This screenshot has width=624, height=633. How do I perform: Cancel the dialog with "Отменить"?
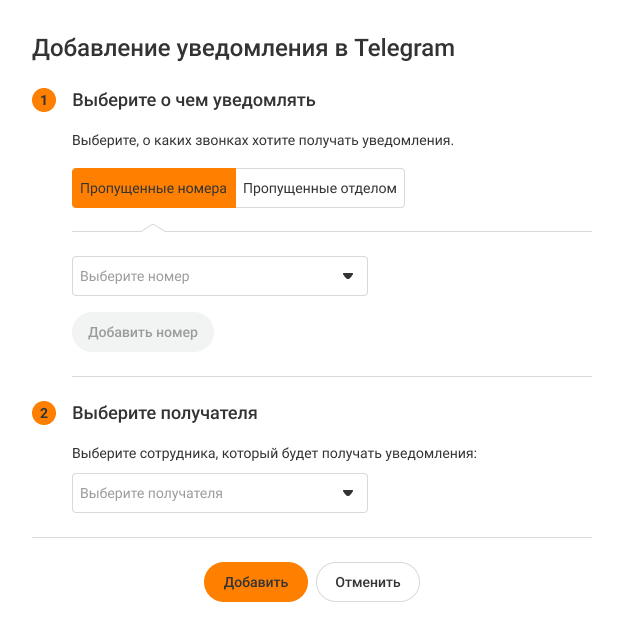368,582
